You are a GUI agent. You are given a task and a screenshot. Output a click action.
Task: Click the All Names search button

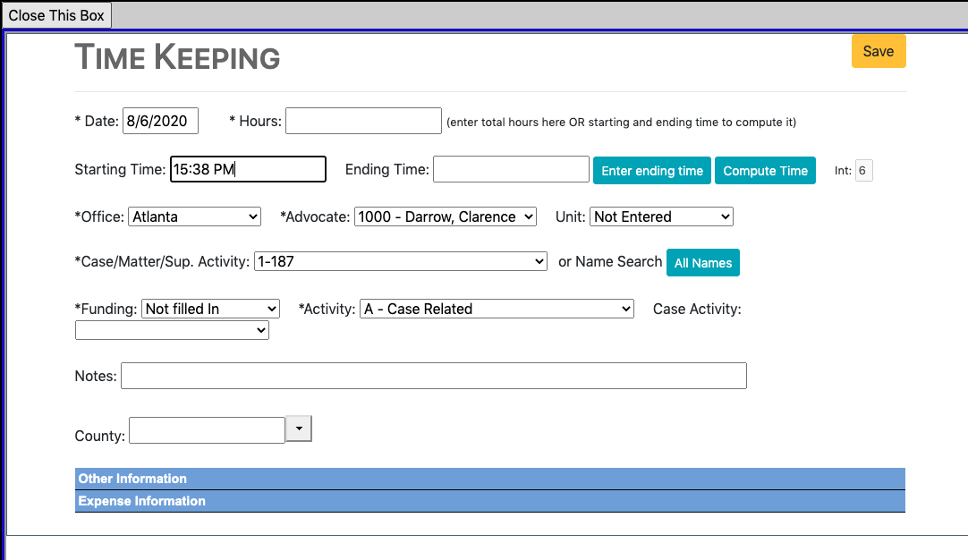pyautogui.click(x=702, y=263)
